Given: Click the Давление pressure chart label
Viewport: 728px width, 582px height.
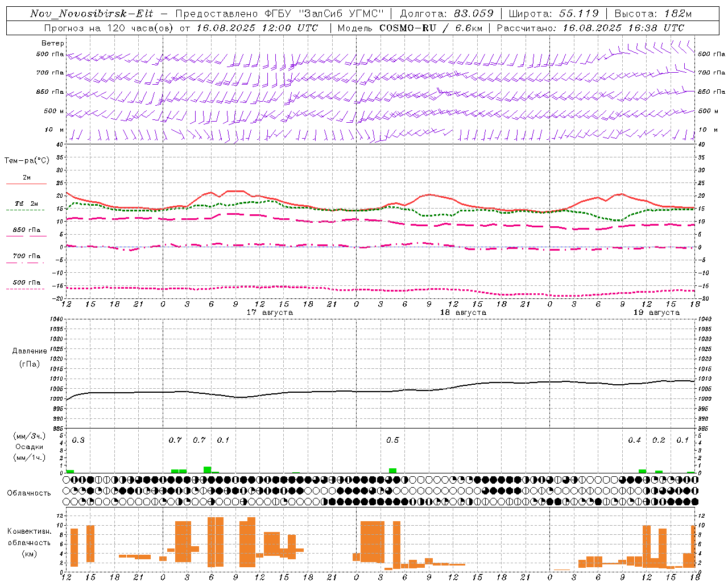Looking at the screenshot, I should tap(30, 351).
